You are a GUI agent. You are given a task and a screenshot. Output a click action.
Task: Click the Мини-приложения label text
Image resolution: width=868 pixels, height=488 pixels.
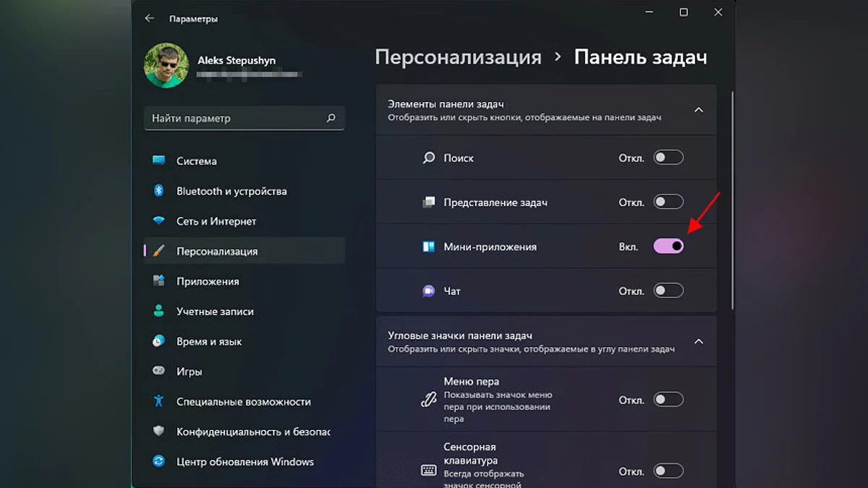[x=490, y=247]
